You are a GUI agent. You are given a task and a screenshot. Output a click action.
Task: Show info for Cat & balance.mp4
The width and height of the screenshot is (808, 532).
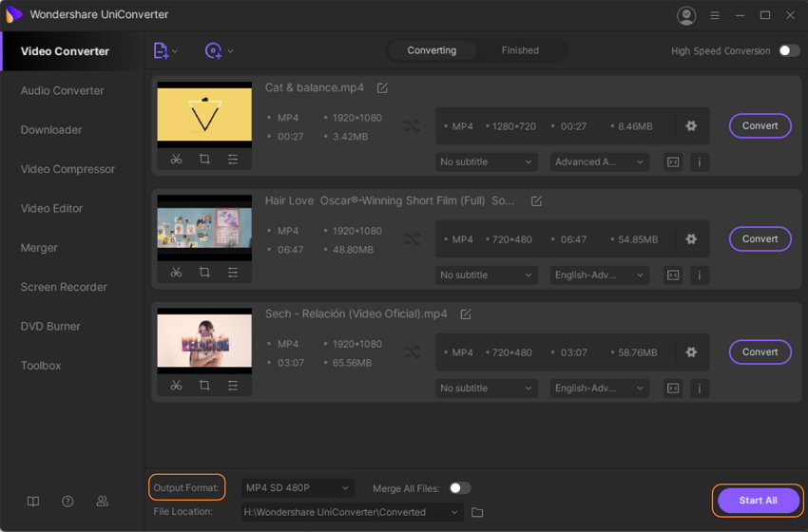coord(700,162)
